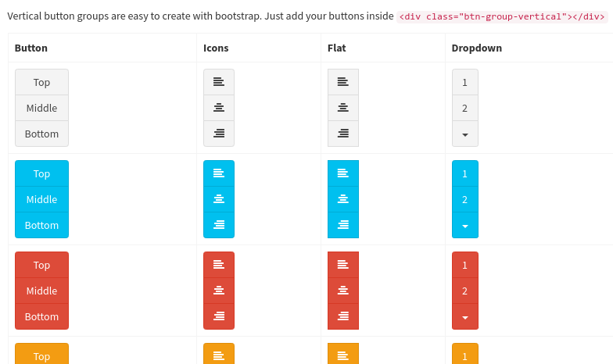This screenshot has height=364, width=613.
Task: Expand the gray dropdown caret button
Action: (465, 134)
